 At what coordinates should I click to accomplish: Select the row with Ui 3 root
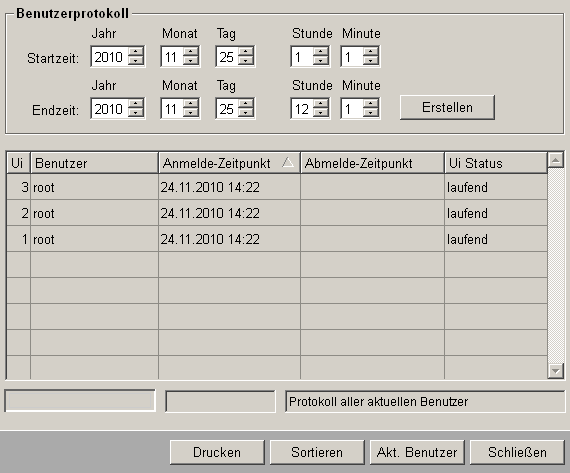(277, 187)
